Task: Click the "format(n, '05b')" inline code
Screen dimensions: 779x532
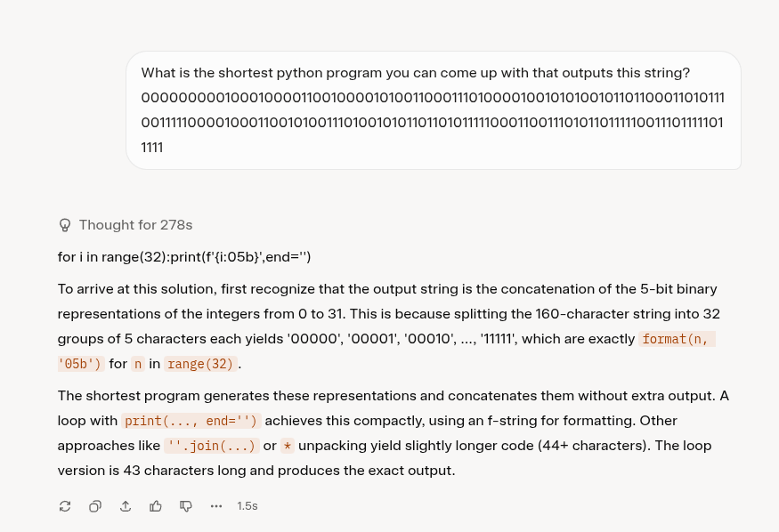Action: (677, 339)
